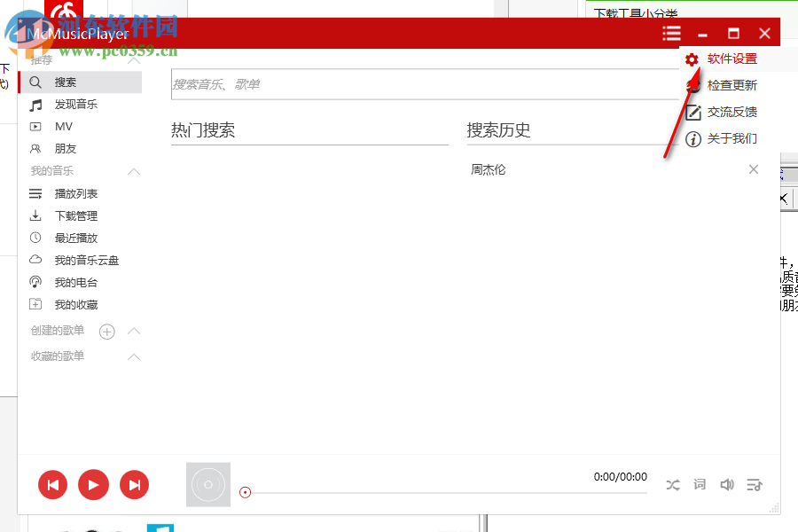Select 检查更新 to check for updates
This screenshot has height=532, width=798.
(731, 85)
